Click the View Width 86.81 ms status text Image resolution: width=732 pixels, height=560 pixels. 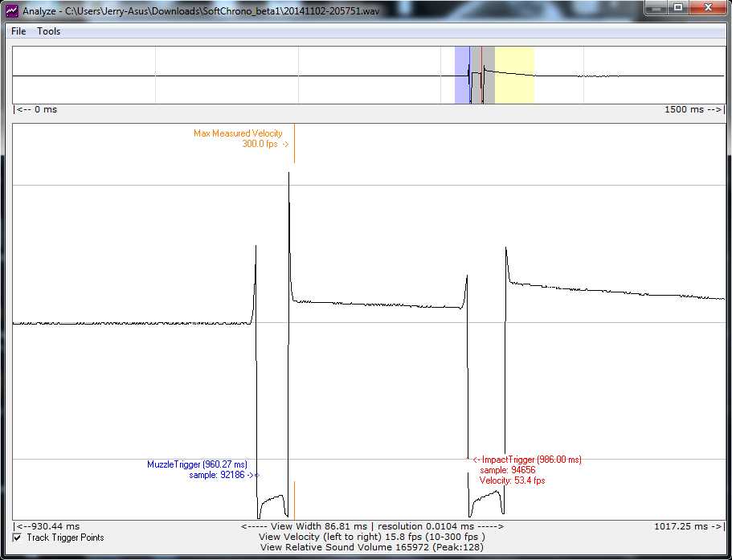[x=319, y=526]
